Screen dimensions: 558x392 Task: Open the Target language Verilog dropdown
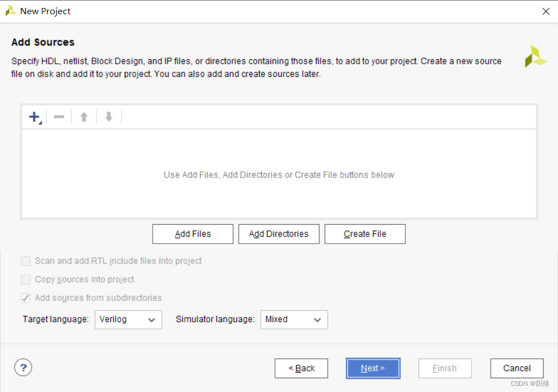coord(128,319)
